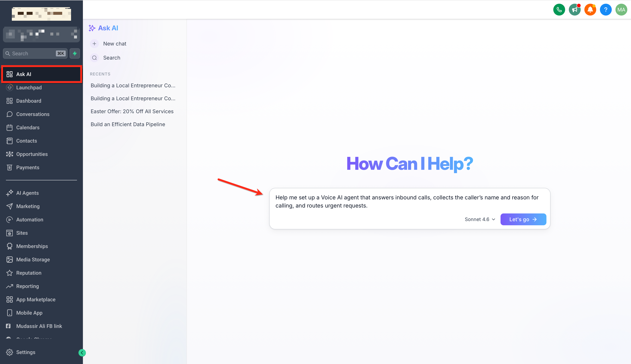Viewport: 631px width, 364px height.
Task: Open the AI Agents menu item
Action: [x=27, y=193]
